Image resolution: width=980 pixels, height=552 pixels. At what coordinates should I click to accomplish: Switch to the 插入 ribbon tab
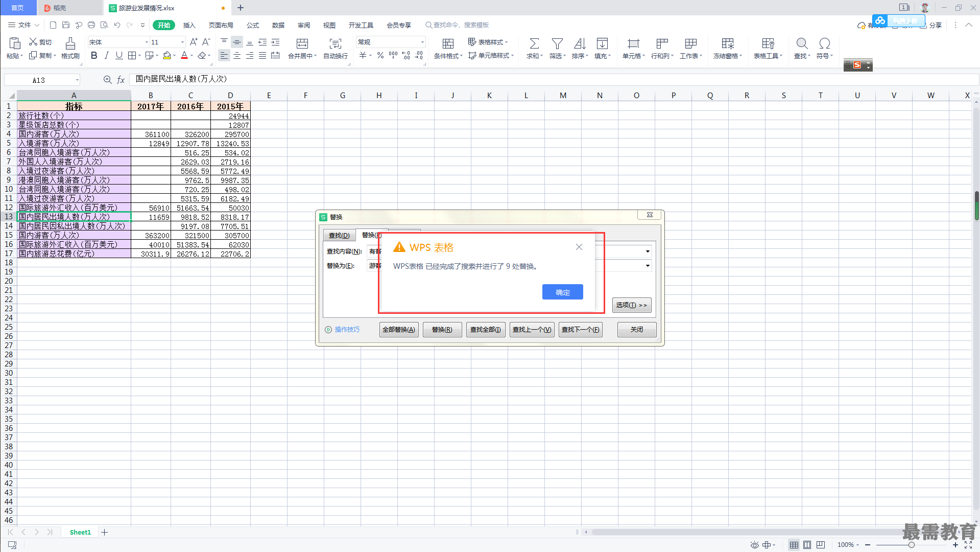tap(189, 25)
